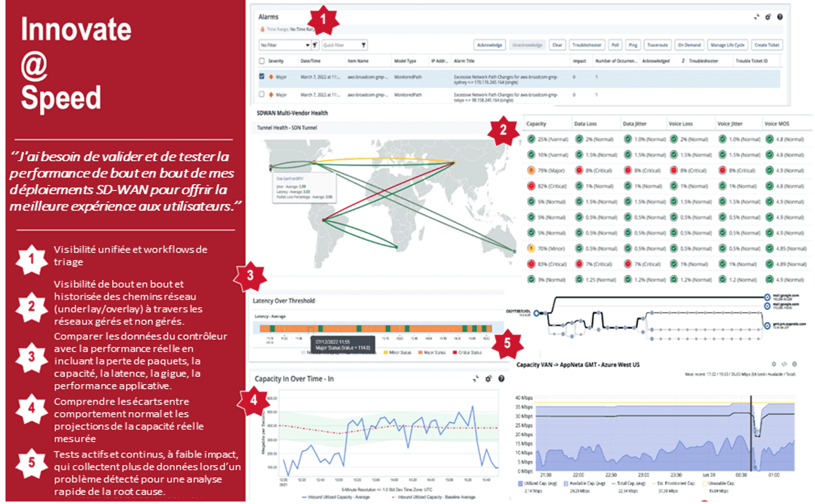This screenshot has width=815, height=504.
Task: Expand the Quick Filter funnel dropdown
Action: [x=363, y=45]
